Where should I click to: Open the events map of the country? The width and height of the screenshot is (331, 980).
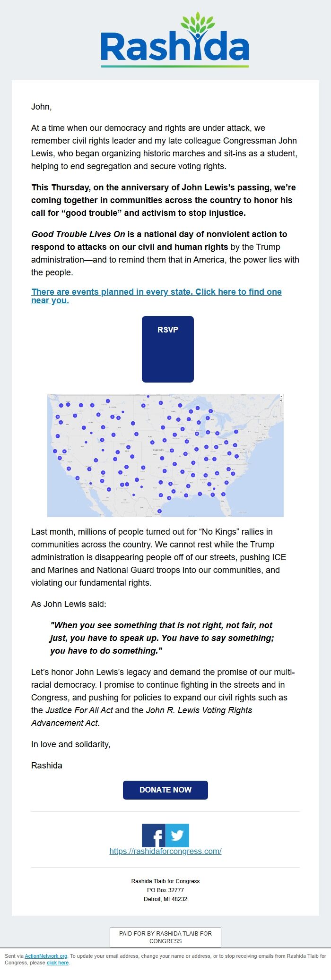tap(165, 455)
